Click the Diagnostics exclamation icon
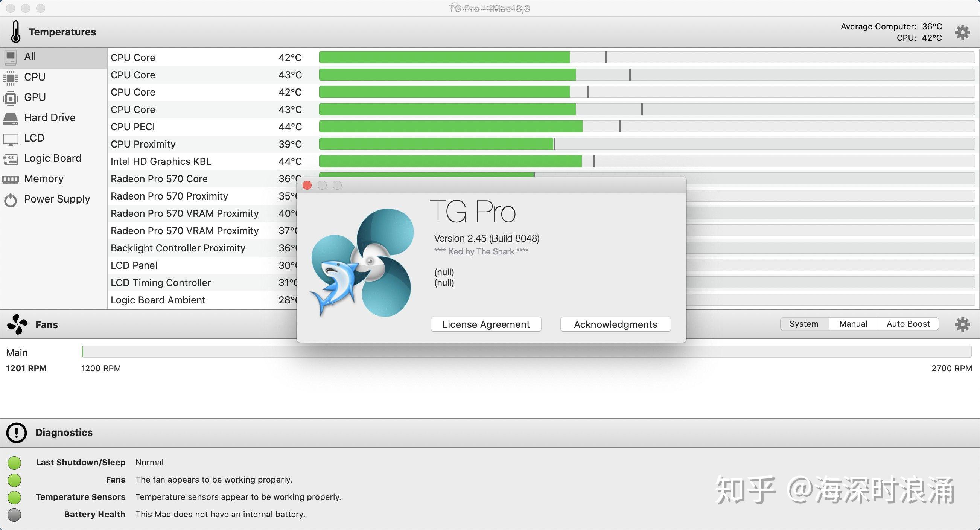The height and width of the screenshot is (530, 980). coord(16,433)
